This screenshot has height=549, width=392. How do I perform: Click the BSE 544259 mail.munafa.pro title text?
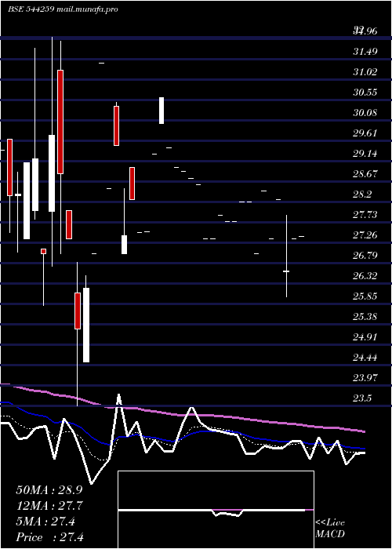coord(63,9)
